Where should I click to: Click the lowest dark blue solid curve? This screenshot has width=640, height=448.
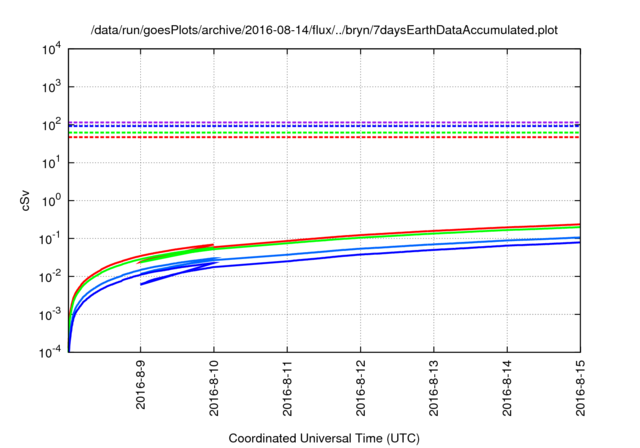coord(400,254)
